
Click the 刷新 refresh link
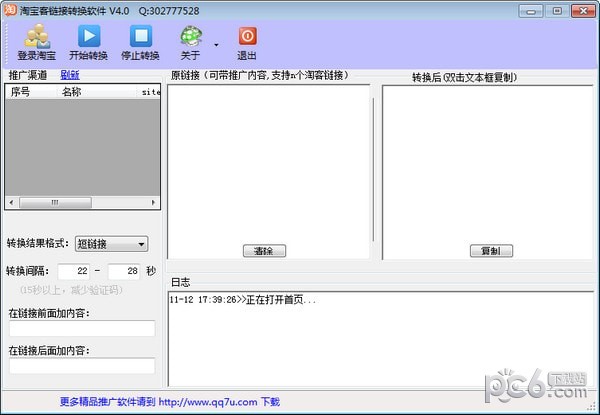coord(70,75)
